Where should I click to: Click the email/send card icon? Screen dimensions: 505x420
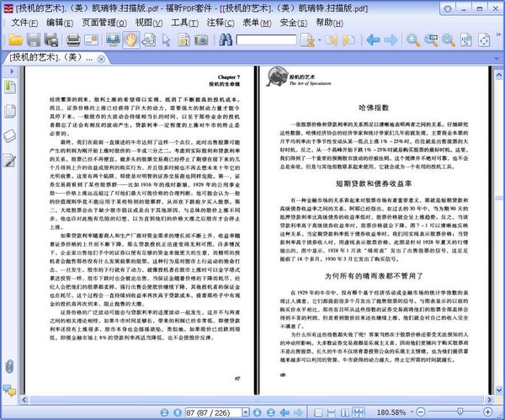tap(91, 40)
